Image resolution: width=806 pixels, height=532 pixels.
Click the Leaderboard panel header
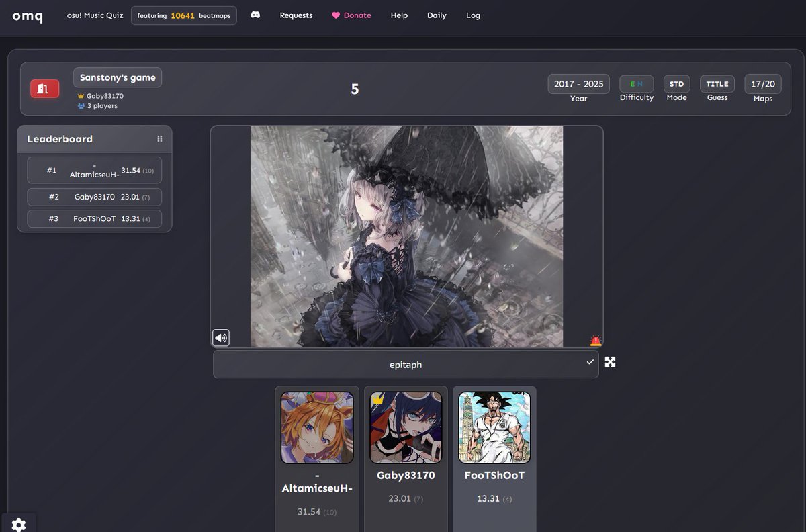pos(95,139)
